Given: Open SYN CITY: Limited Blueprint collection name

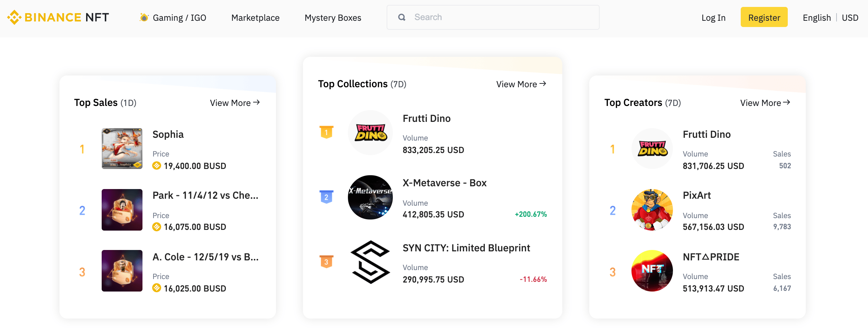Looking at the screenshot, I should click(x=466, y=248).
